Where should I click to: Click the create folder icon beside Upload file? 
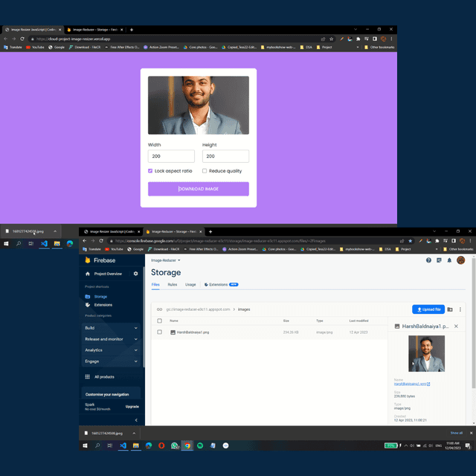coord(450,309)
